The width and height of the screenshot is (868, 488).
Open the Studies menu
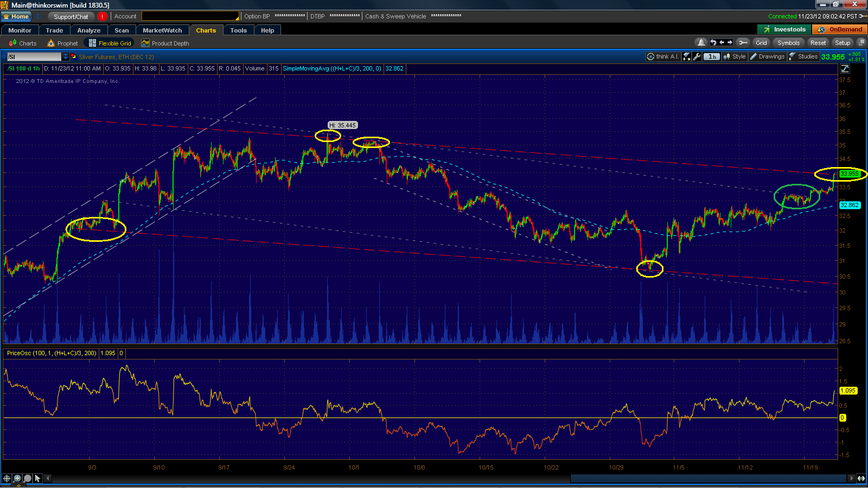click(803, 56)
